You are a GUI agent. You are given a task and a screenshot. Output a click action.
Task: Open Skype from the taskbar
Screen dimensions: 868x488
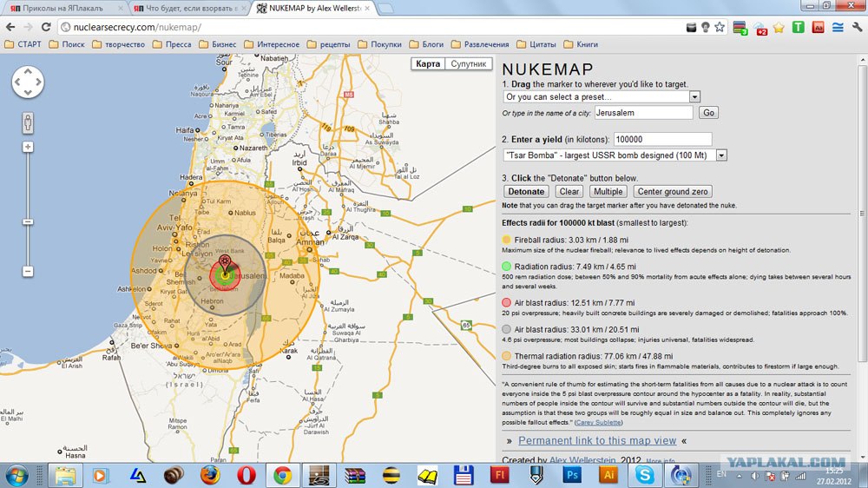(645, 475)
